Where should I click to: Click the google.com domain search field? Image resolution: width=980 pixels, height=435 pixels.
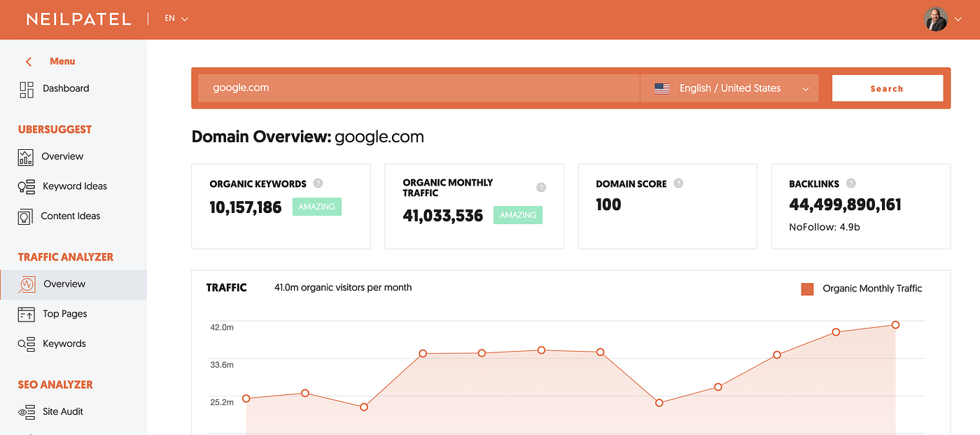pyautogui.click(x=419, y=88)
